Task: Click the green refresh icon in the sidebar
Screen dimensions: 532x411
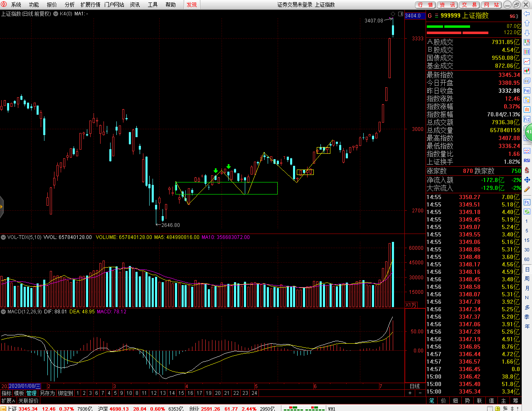Action: point(527,212)
